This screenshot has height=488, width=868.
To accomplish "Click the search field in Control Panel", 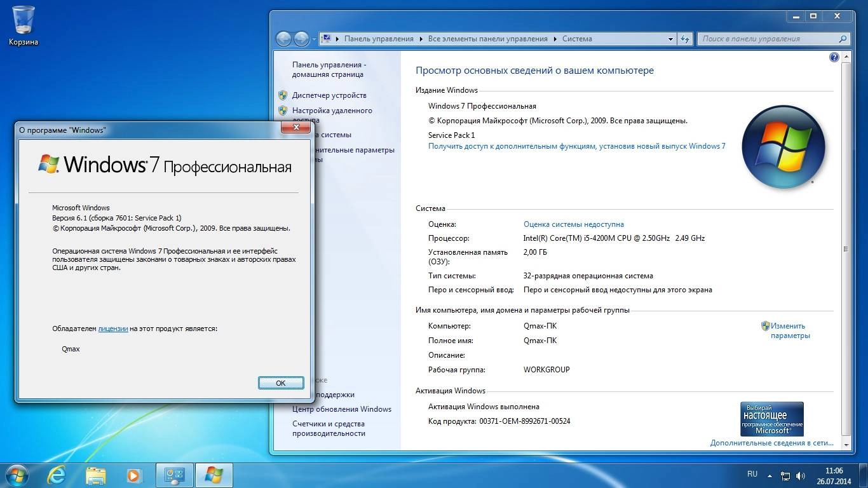I will pyautogui.click(x=768, y=39).
